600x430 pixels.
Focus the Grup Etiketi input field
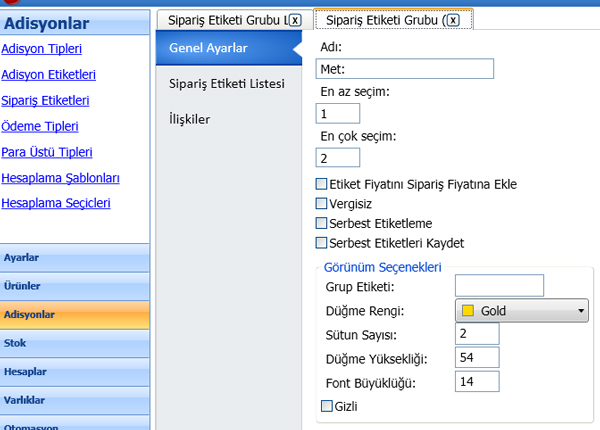498,286
